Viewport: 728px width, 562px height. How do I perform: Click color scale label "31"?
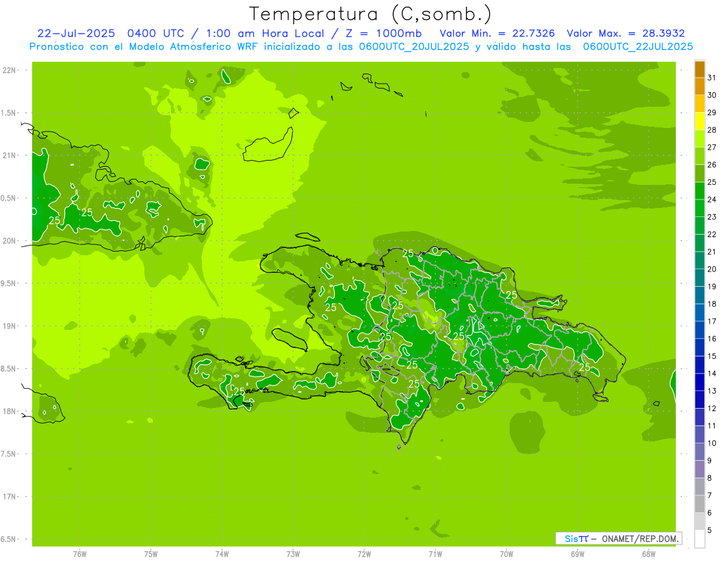[712, 78]
